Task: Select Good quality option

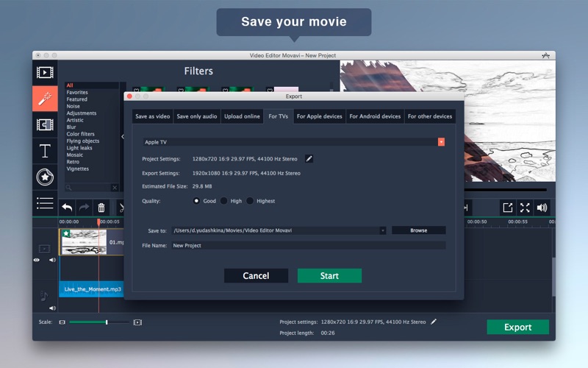Action: (x=196, y=201)
